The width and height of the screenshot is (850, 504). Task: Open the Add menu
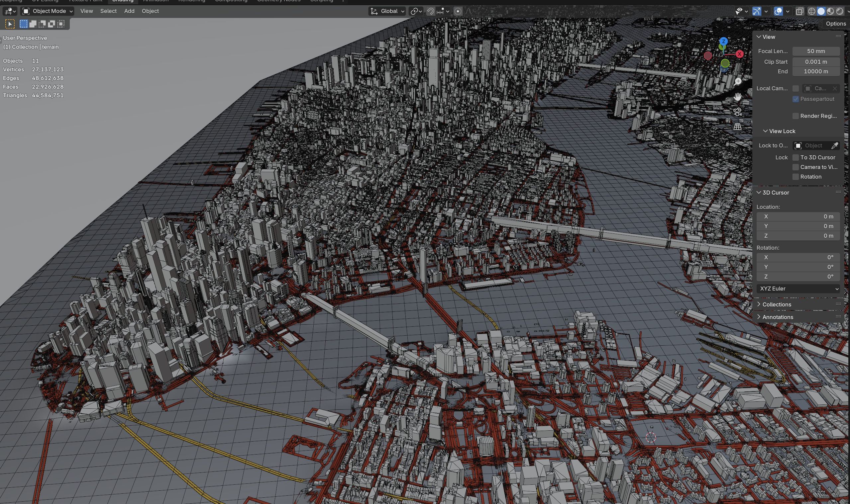pyautogui.click(x=129, y=11)
